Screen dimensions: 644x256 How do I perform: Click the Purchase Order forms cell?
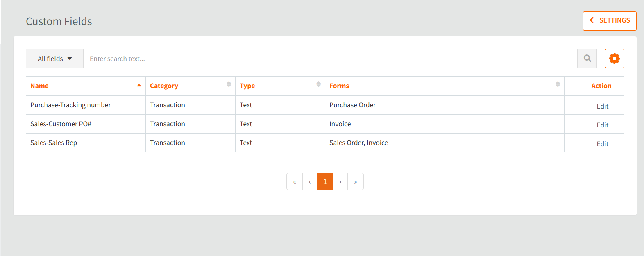(444, 105)
